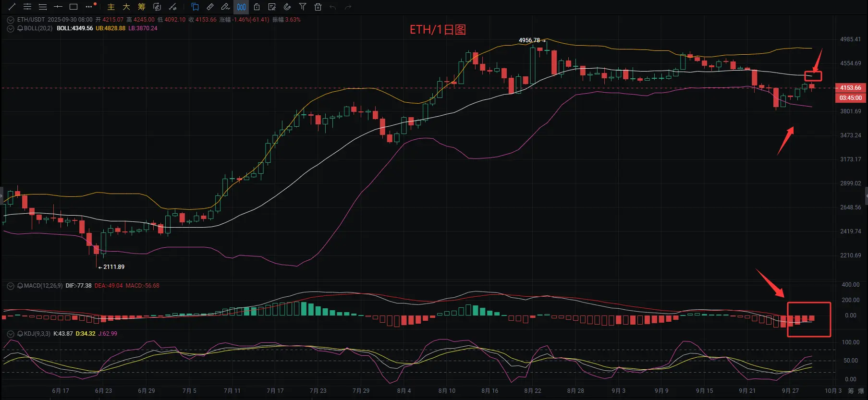Toggle the highlighted candlestick chart-type button
Image resolution: width=868 pixels, height=400 pixels.
(x=241, y=7)
